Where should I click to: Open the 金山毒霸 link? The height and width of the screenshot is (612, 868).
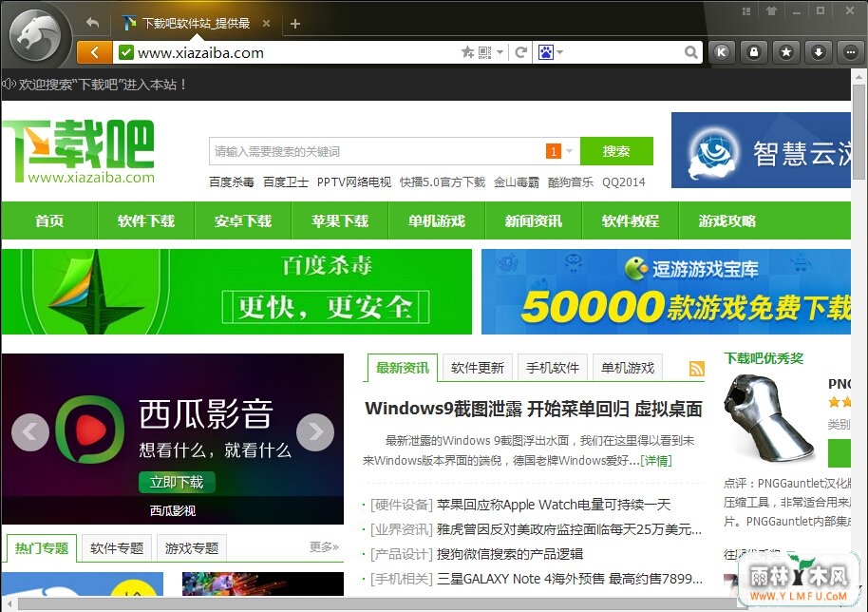[x=517, y=182]
